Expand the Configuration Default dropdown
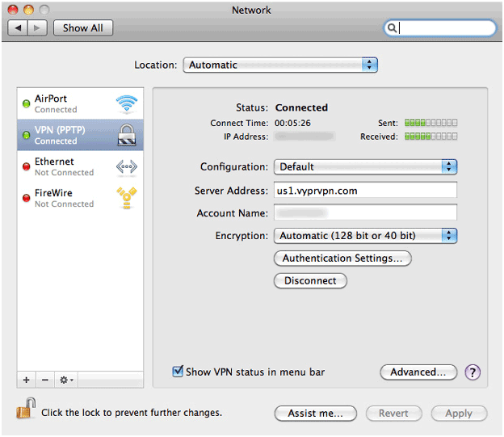Image resolution: width=504 pixels, height=437 pixels. click(365, 166)
